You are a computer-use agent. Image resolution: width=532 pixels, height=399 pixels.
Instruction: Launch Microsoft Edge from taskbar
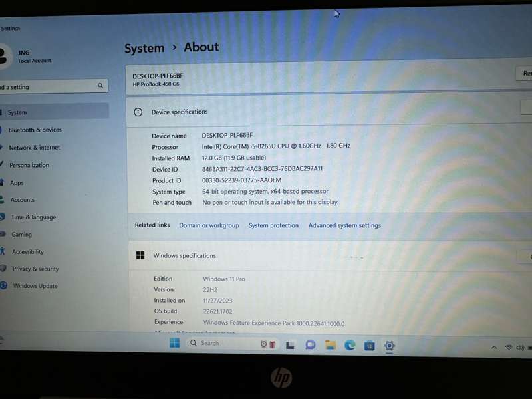coord(350,345)
